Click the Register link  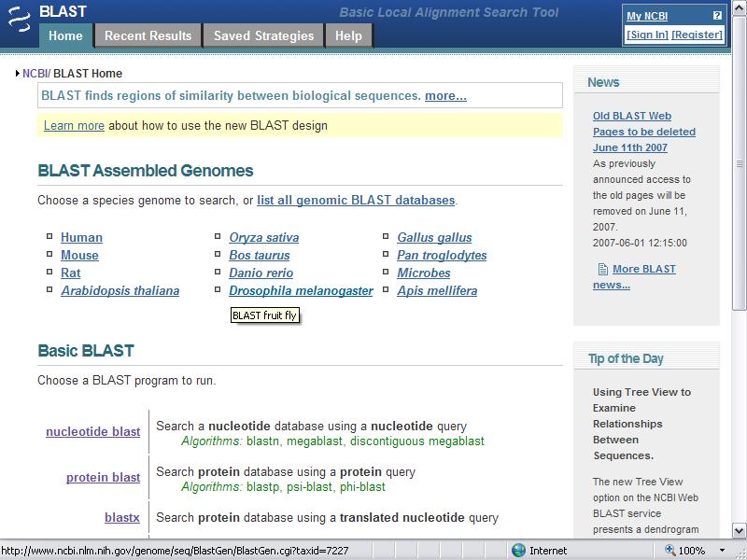point(697,35)
